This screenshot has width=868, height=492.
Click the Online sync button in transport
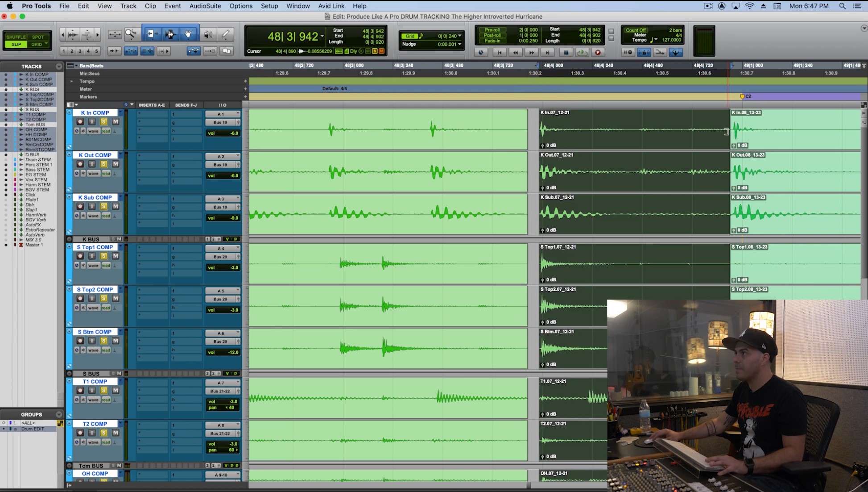(x=481, y=52)
